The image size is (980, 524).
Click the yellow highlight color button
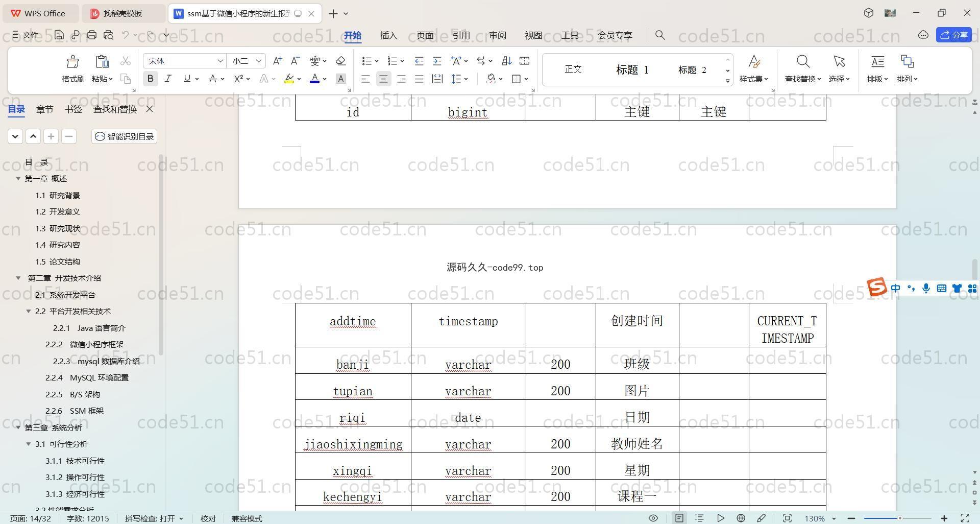pos(289,79)
